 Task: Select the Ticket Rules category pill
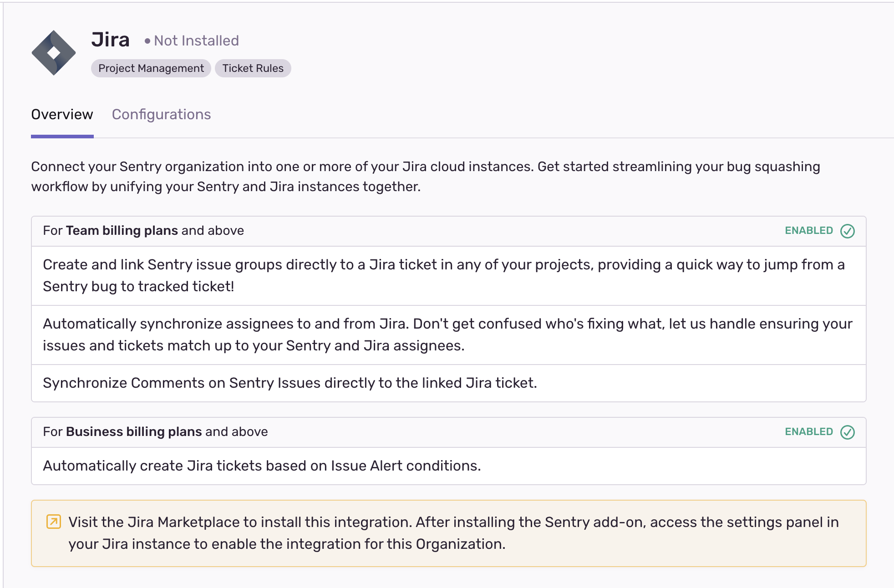tap(253, 68)
